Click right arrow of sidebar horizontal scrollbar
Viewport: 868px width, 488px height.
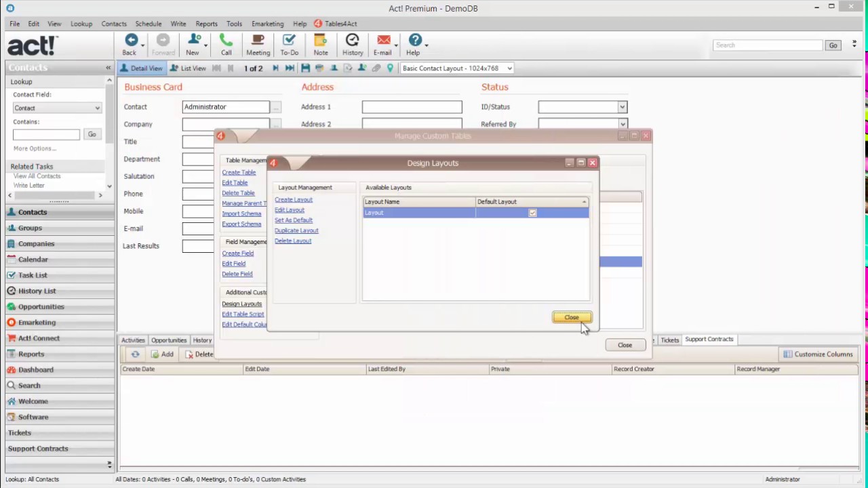(x=100, y=195)
